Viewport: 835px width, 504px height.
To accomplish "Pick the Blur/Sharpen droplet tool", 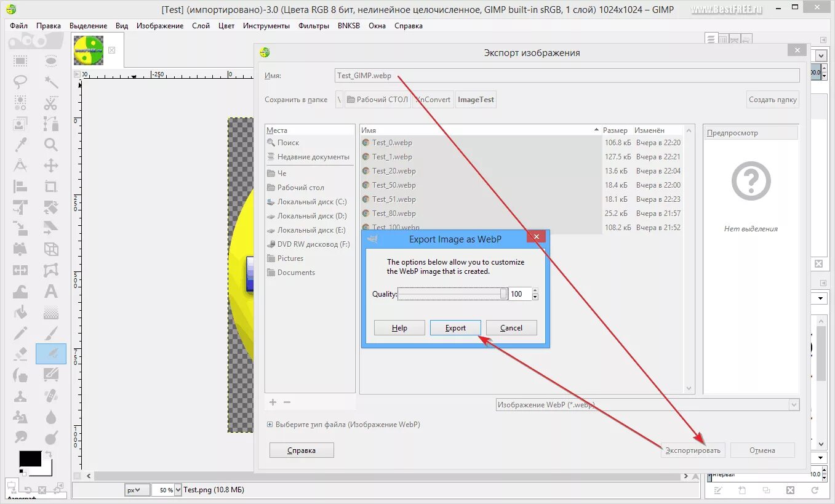I will tap(51, 417).
